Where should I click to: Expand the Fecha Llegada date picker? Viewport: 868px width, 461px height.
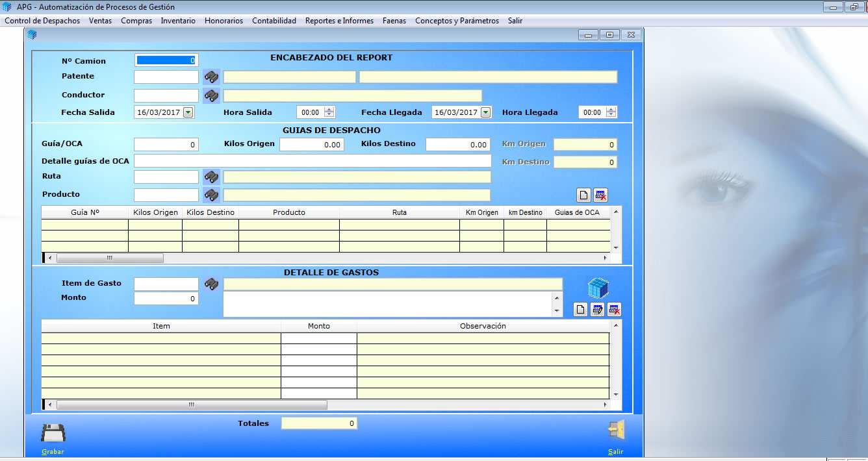coord(485,112)
